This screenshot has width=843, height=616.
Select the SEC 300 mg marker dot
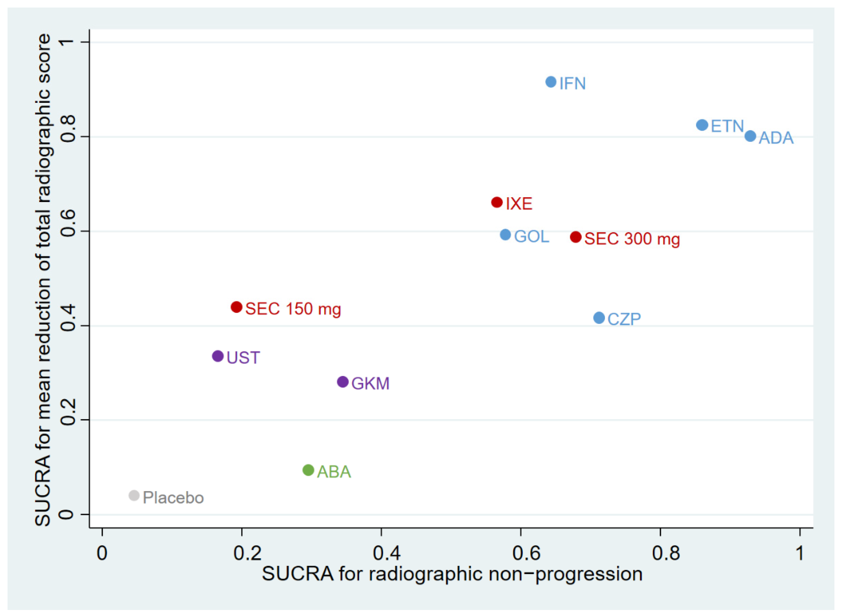pos(576,237)
